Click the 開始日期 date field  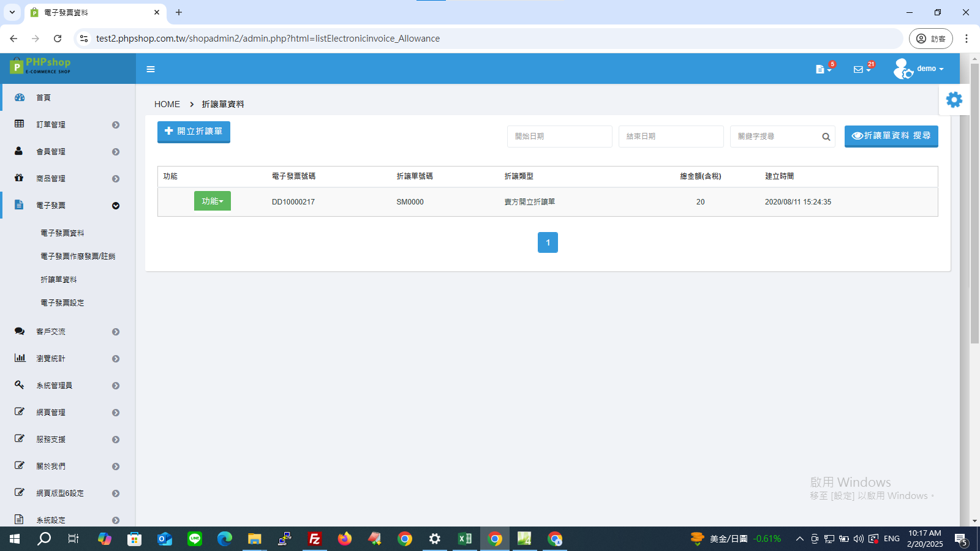[560, 137]
